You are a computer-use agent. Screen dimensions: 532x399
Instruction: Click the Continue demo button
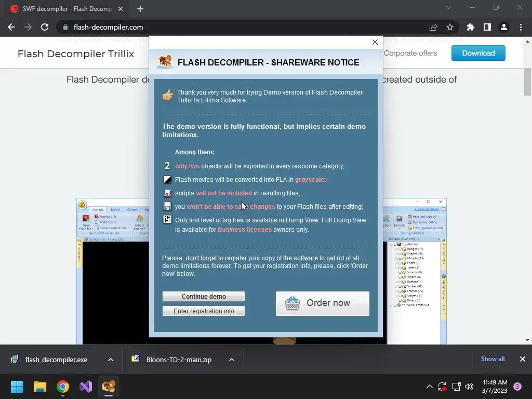(x=204, y=296)
